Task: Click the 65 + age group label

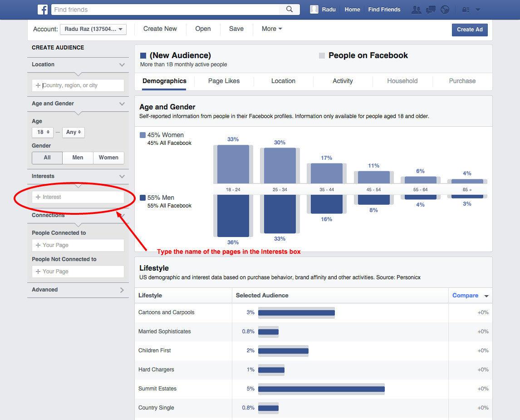Action: click(x=467, y=190)
